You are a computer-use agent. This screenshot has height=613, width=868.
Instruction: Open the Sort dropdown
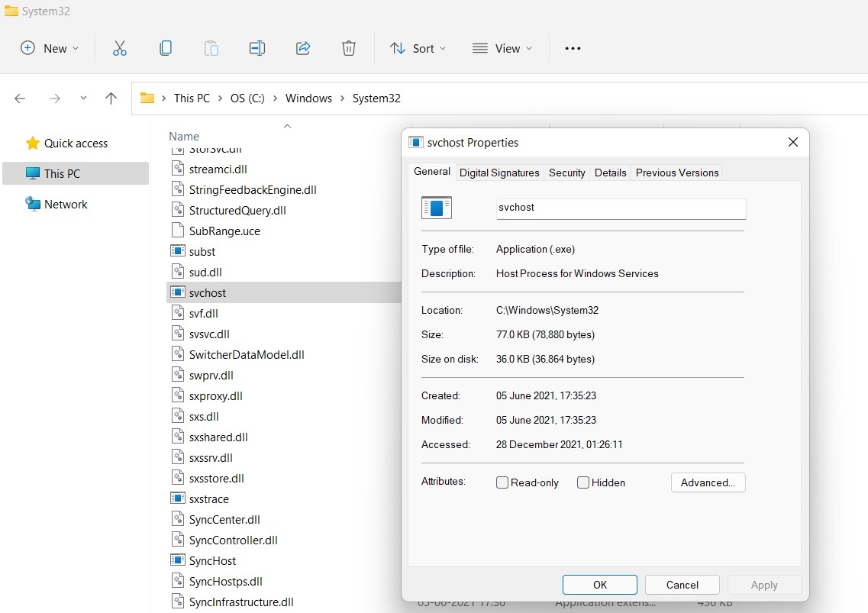coord(417,48)
